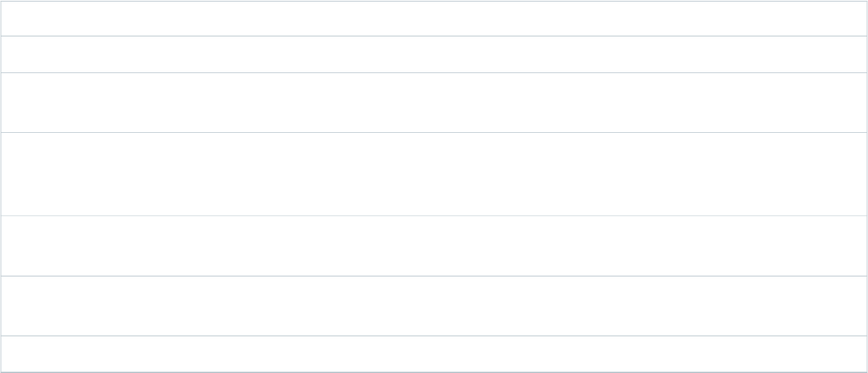The image size is (868, 373).
Task: Select the second blank row from the top
Action: [434, 54]
